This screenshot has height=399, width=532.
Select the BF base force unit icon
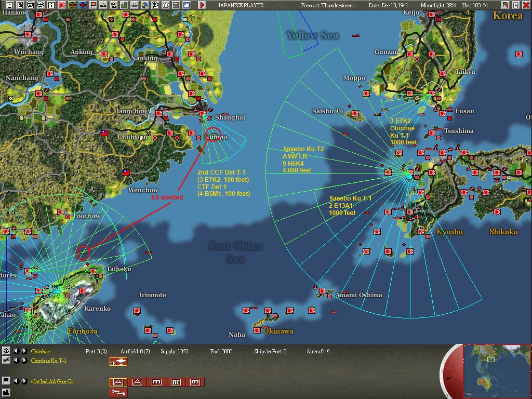click(176, 382)
